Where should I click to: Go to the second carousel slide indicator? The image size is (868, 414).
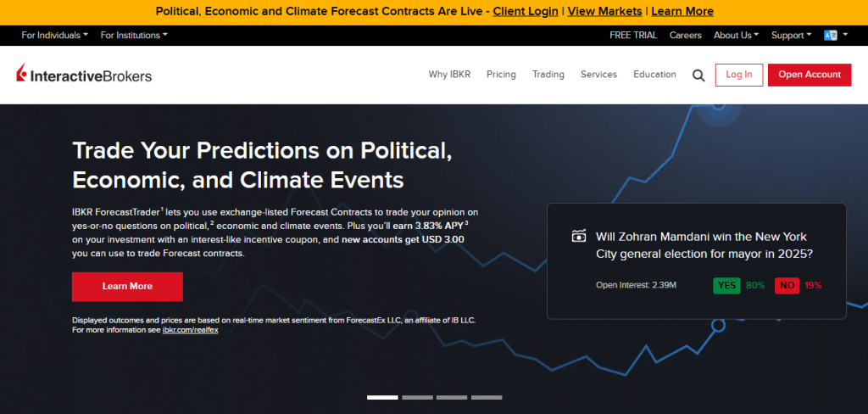coord(417,397)
